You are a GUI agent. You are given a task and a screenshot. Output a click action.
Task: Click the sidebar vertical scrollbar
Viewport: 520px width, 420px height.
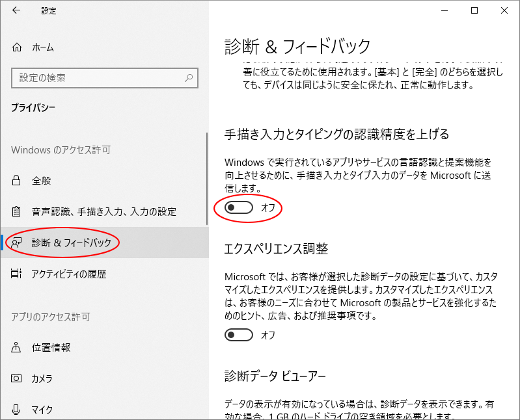[x=207, y=179]
